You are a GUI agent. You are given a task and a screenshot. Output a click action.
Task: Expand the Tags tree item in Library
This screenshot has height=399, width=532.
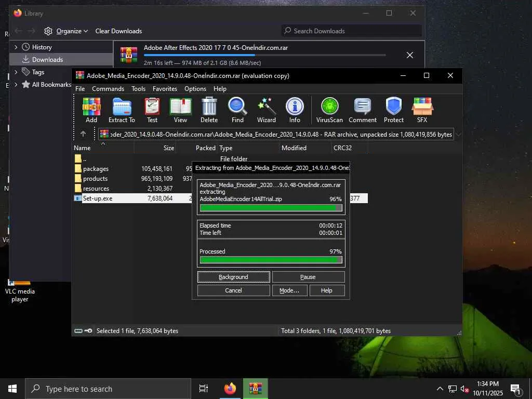tap(16, 72)
